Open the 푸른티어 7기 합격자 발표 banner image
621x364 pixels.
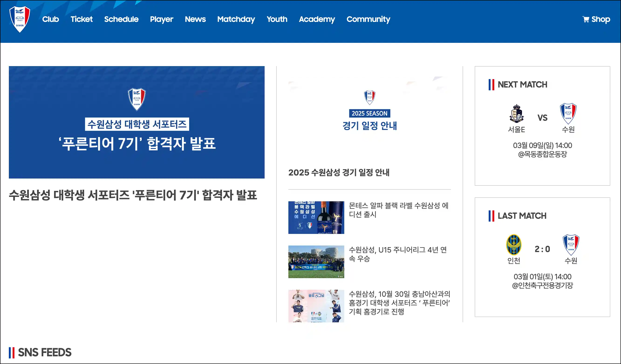pos(137,122)
